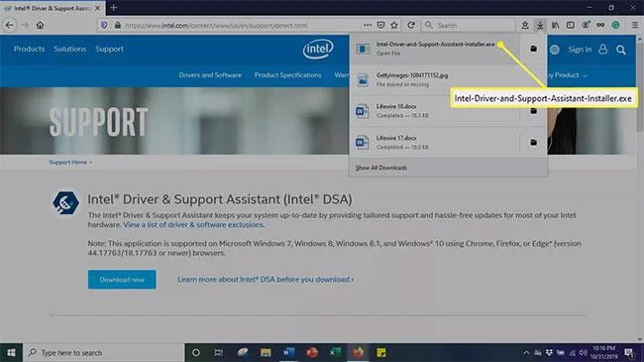Image resolution: width=644 pixels, height=362 pixels.
Task: Click the Download now button
Action: [x=122, y=280]
